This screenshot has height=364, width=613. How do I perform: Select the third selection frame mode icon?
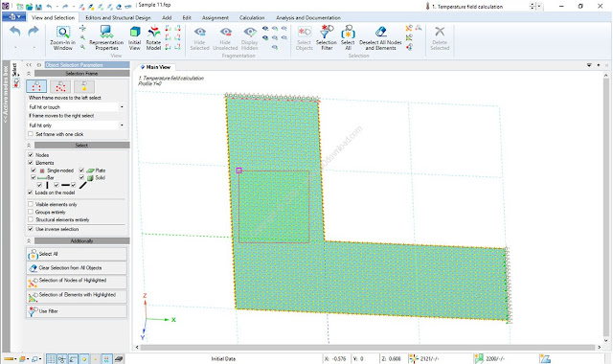click(x=84, y=86)
